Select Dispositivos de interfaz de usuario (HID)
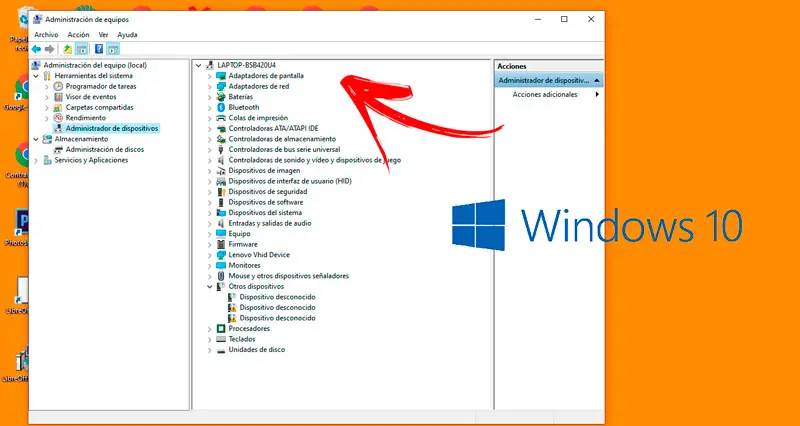This screenshot has height=426, width=800. point(290,181)
